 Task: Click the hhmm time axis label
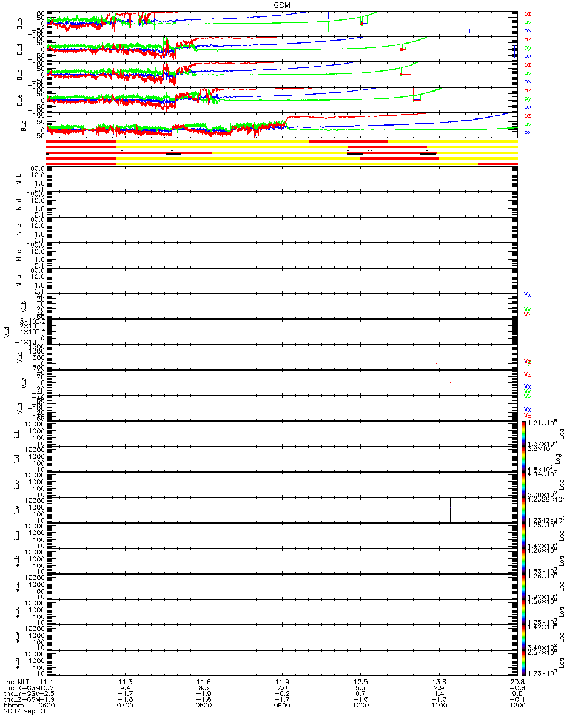tap(13, 706)
